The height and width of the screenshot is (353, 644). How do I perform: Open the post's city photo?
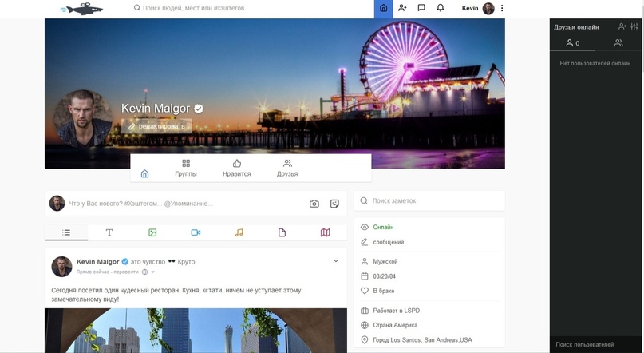pos(196,331)
